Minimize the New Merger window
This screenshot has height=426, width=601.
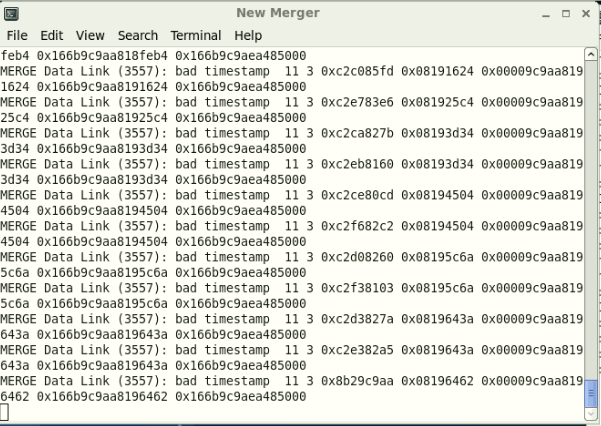tap(547, 14)
